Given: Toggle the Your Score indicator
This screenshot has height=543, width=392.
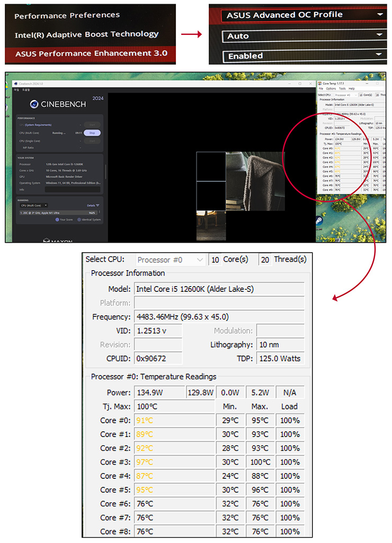Looking at the screenshot, I should point(58,219).
